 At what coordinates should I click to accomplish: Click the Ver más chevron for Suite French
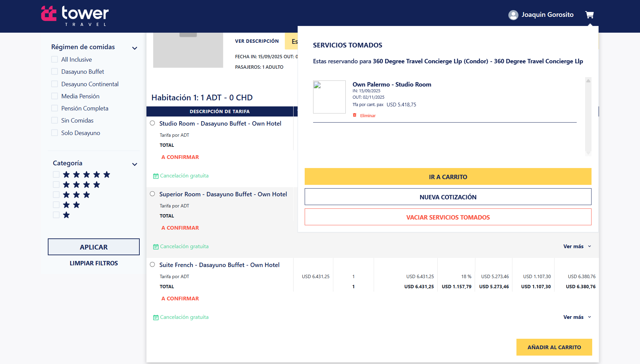point(589,317)
